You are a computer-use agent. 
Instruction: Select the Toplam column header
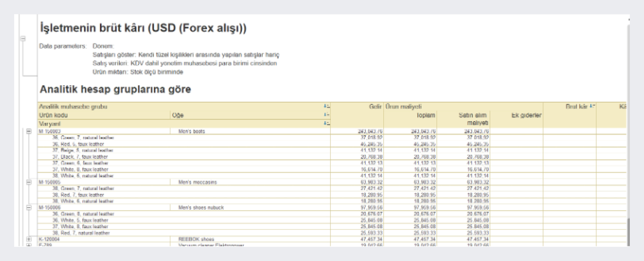426,115
